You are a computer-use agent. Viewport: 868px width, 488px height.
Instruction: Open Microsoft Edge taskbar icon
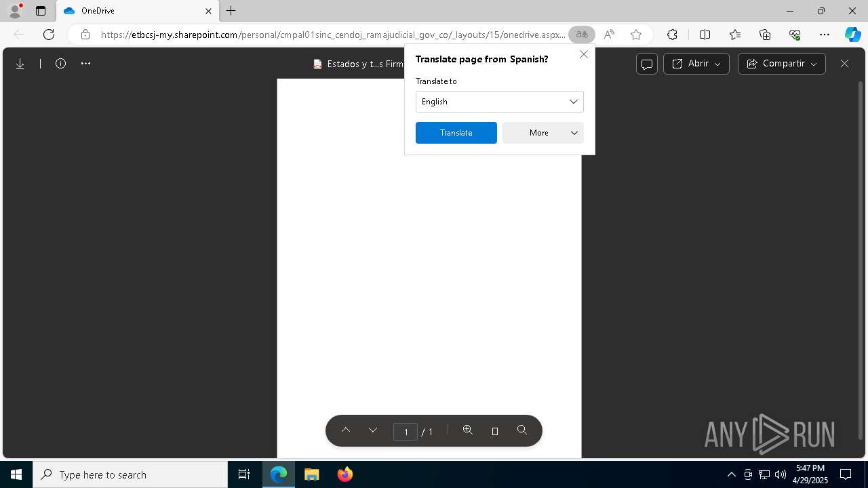(x=279, y=474)
